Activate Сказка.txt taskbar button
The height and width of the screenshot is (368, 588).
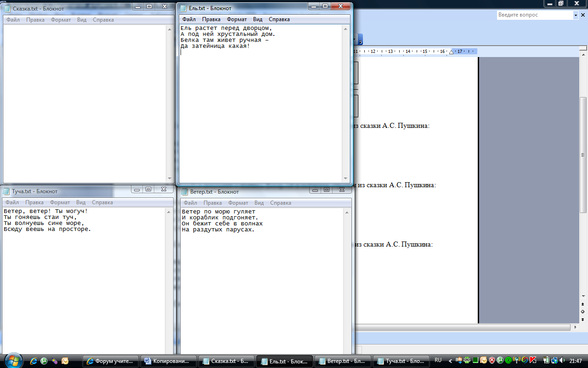click(x=226, y=361)
